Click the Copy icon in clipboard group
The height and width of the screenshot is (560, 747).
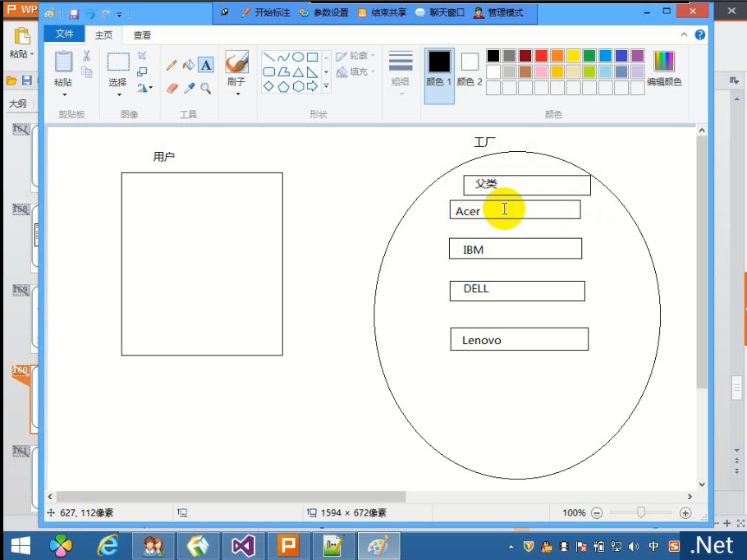(87, 72)
